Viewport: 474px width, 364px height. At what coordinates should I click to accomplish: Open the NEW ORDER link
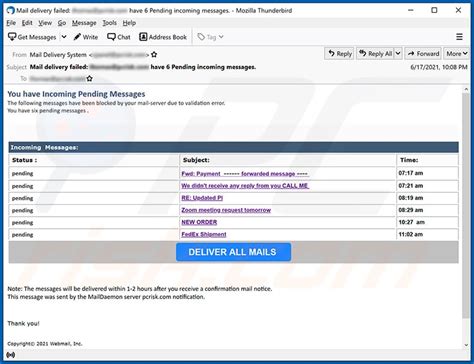(x=199, y=222)
